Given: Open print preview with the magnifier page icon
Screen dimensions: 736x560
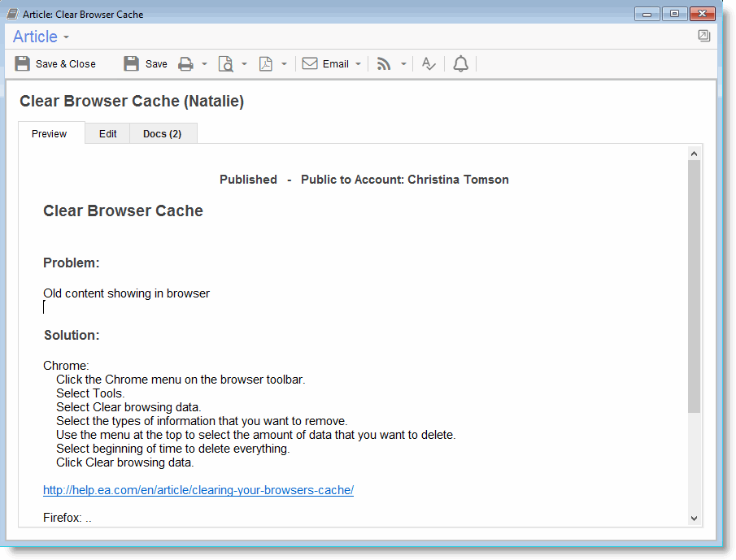Looking at the screenshot, I should pos(225,64).
